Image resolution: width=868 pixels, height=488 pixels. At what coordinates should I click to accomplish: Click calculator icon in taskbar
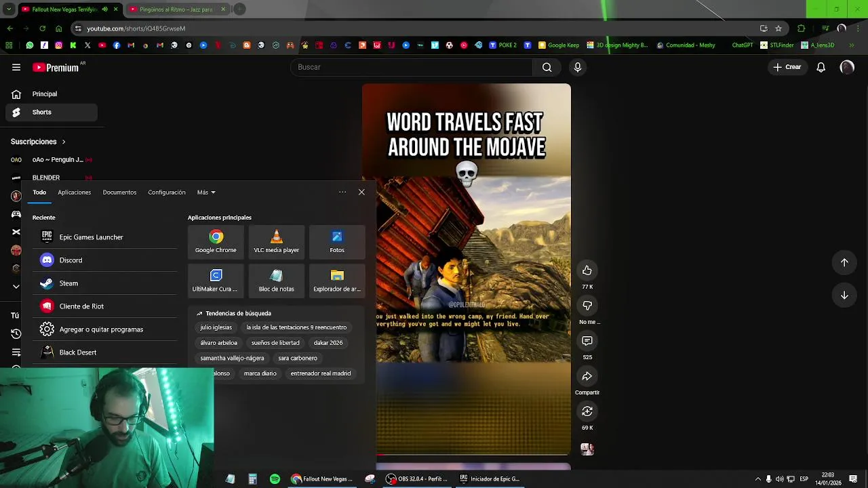252,479
